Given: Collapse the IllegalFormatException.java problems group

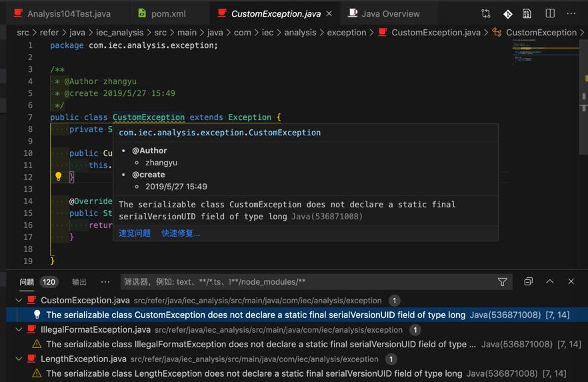Looking at the screenshot, I should 19,330.
